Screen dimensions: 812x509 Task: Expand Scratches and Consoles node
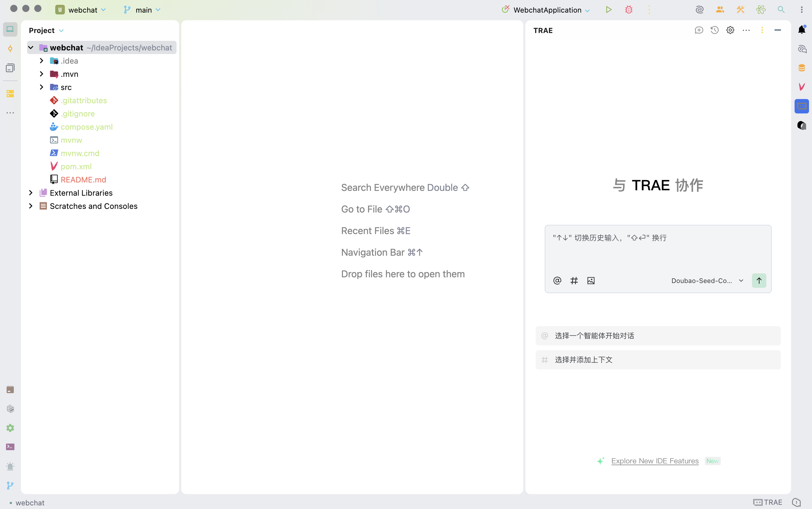[31, 206]
